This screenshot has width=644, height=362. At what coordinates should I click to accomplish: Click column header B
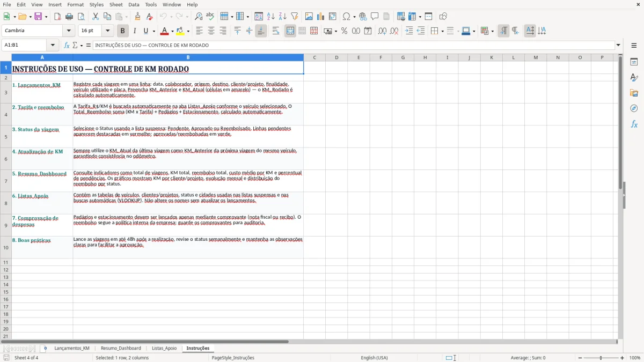click(188, 57)
